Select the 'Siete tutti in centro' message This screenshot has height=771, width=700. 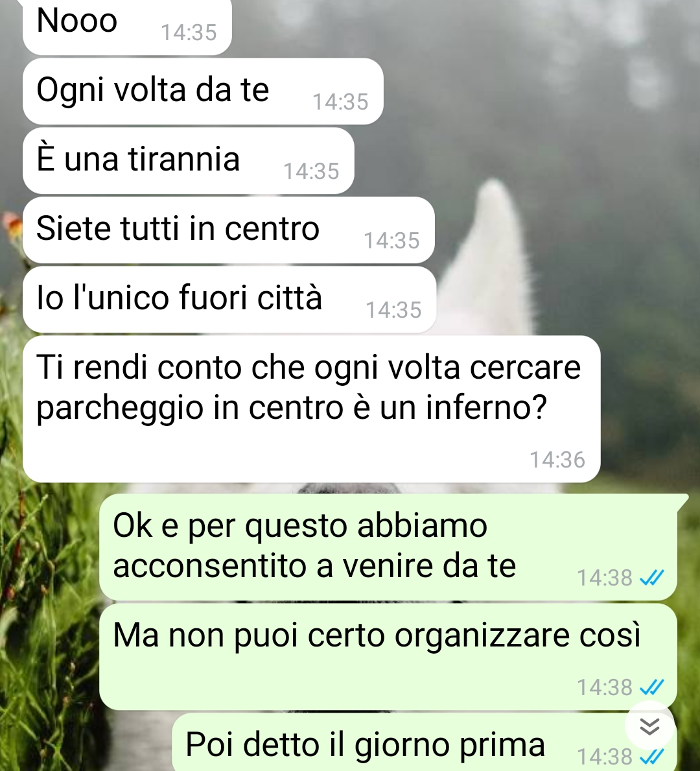[x=229, y=230]
